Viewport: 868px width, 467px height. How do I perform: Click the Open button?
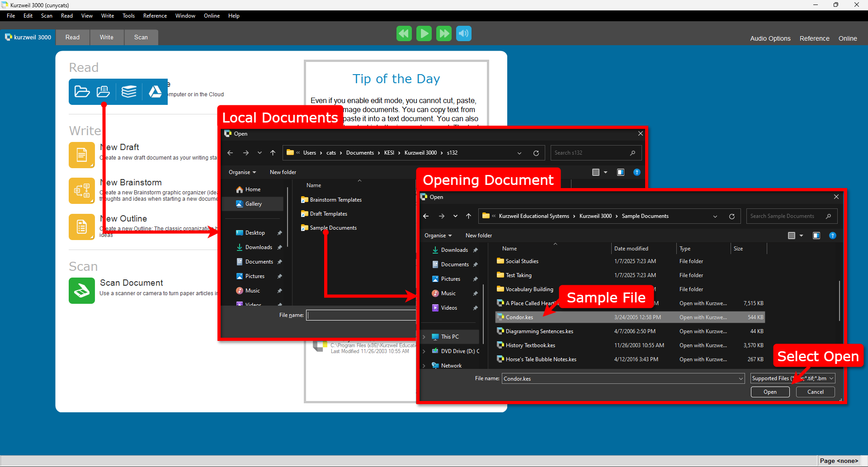click(770, 392)
